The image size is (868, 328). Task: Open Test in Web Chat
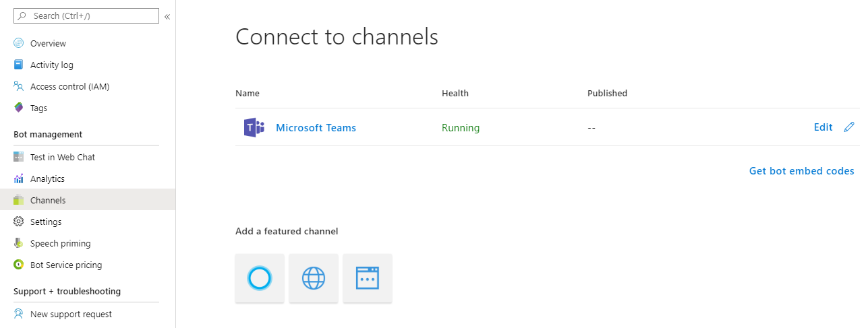pyautogui.click(x=62, y=157)
